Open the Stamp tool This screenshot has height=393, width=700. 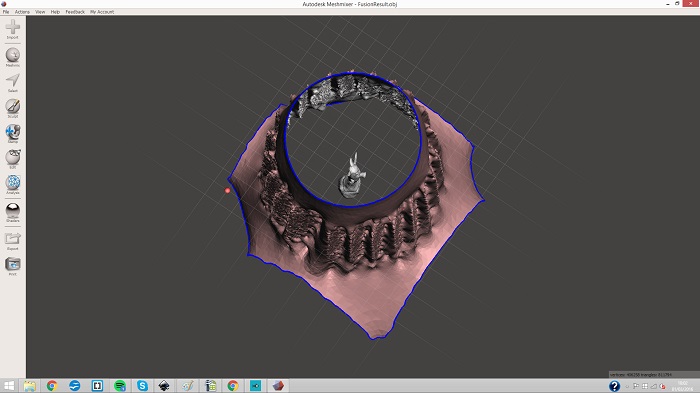[x=12, y=134]
